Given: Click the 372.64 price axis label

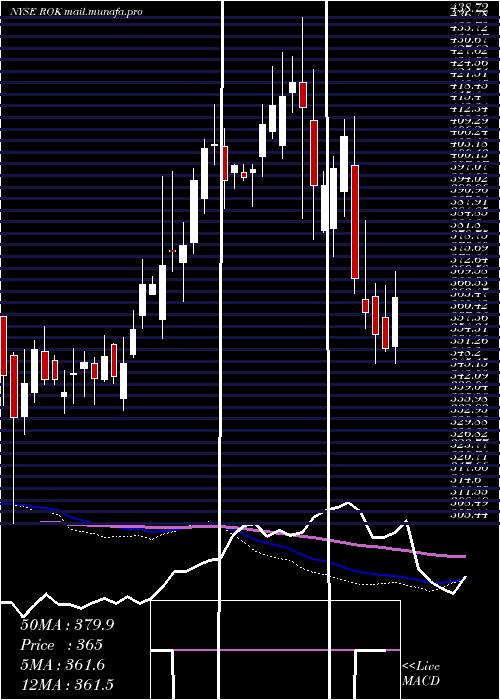Looking at the screenshot, I should pyautogui.click(x=469, y=260).
